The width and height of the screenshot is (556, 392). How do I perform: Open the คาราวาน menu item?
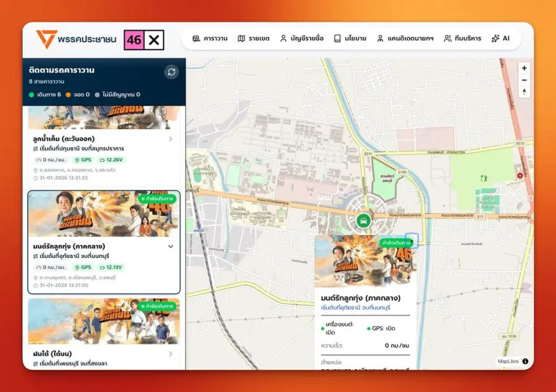tap(210, 38)
